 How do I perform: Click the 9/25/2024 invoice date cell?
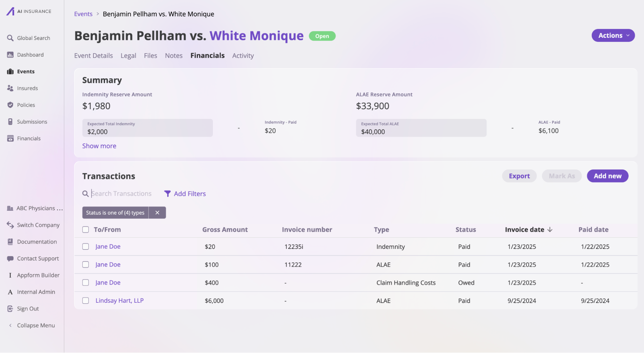click(522, 301)
